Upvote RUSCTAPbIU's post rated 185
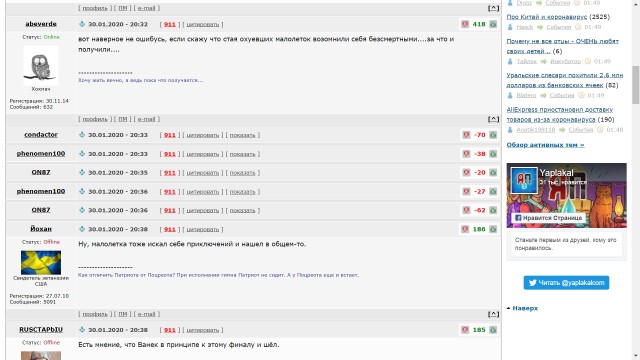Viewport: 640px width, 360px height. pos(493,329)
